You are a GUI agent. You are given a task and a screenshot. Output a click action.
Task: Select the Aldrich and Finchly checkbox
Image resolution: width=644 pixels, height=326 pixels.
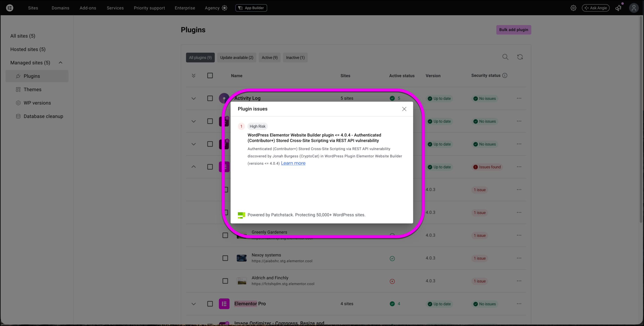225,281
